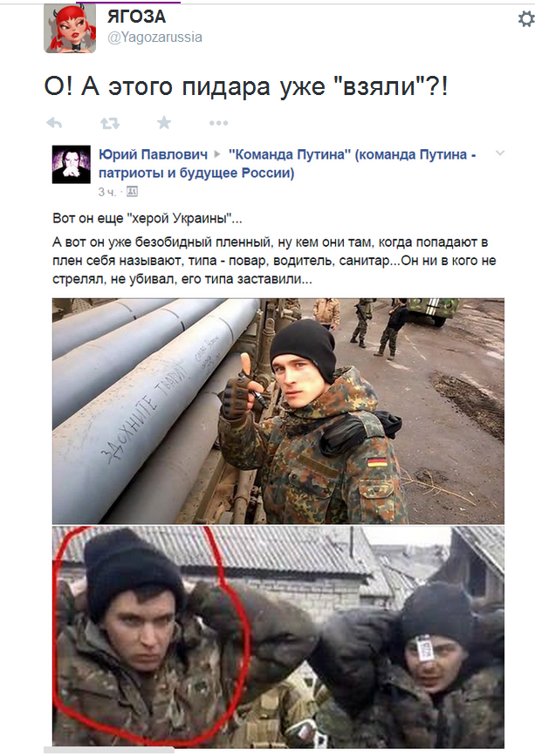This screenshot has height=756, width=535.
Task: Favorite the tweet with the star icon
Action: click(x=164, y=123)
